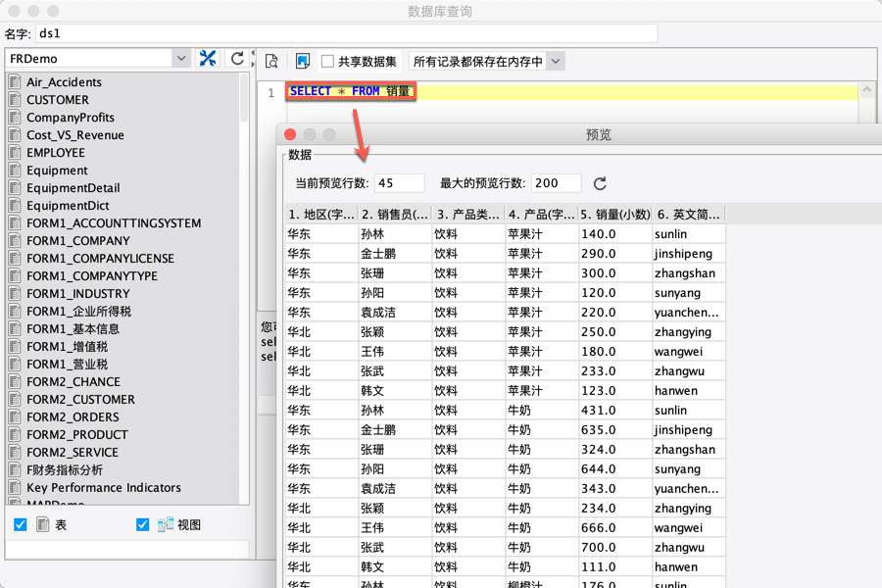Screen dimensions: 882x588
Task: Click the 3. 产品类 column header
Action: click(x=468, y=214)
